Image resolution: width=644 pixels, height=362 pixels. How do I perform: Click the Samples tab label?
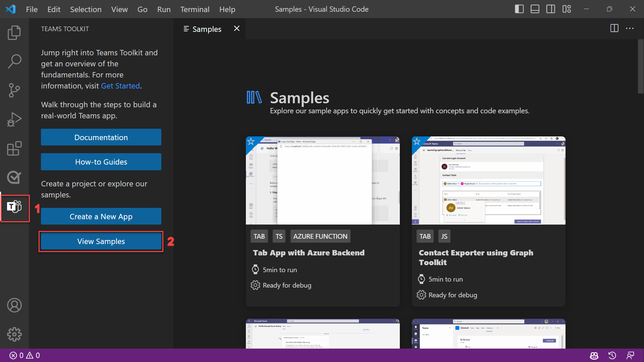tap(207, 29)
